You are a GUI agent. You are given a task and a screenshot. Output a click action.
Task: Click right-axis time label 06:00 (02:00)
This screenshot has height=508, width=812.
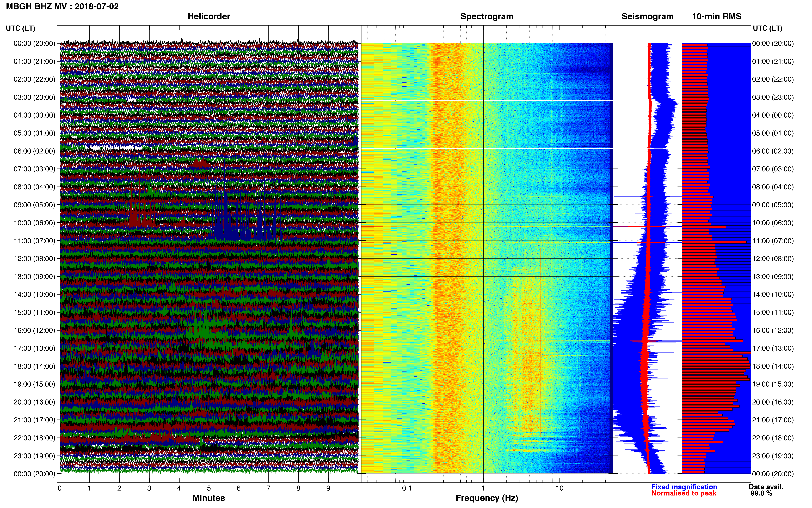click(x=773, y=151)
